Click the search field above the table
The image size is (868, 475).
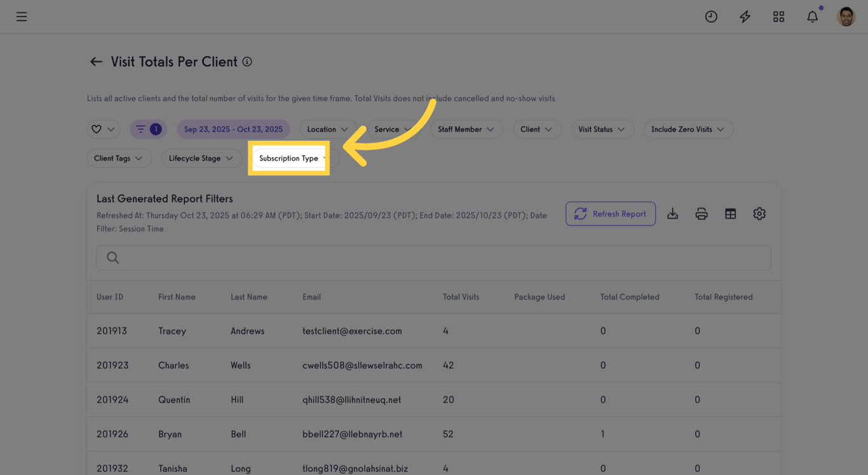pos(433,258)
